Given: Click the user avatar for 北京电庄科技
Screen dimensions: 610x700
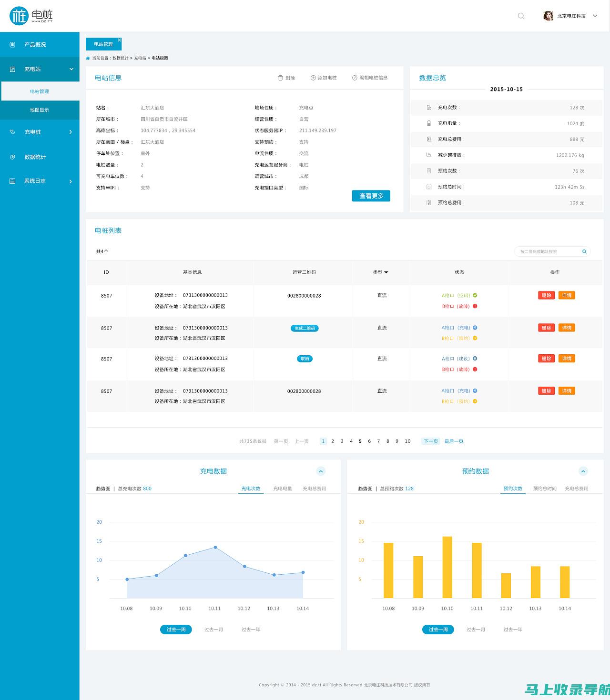Looking at the screenshot, I should (x=548, y=16).
